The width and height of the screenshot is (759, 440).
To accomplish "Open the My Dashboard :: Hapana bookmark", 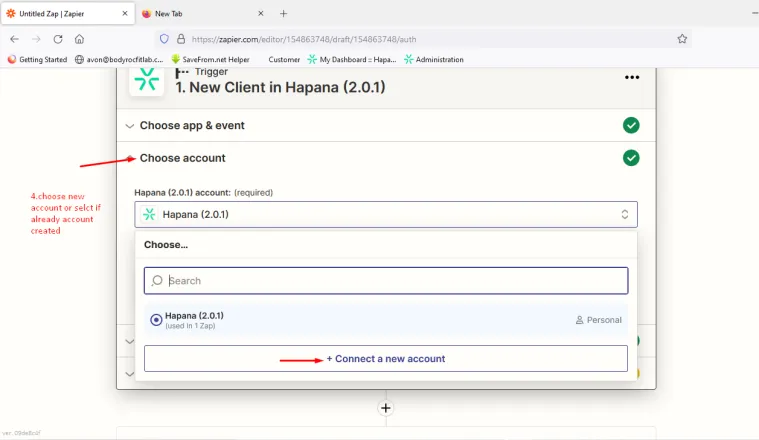I will point(351,60).
